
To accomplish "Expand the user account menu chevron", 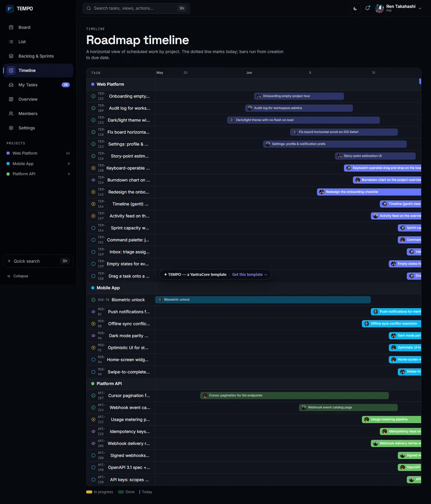I will point(420,8).
